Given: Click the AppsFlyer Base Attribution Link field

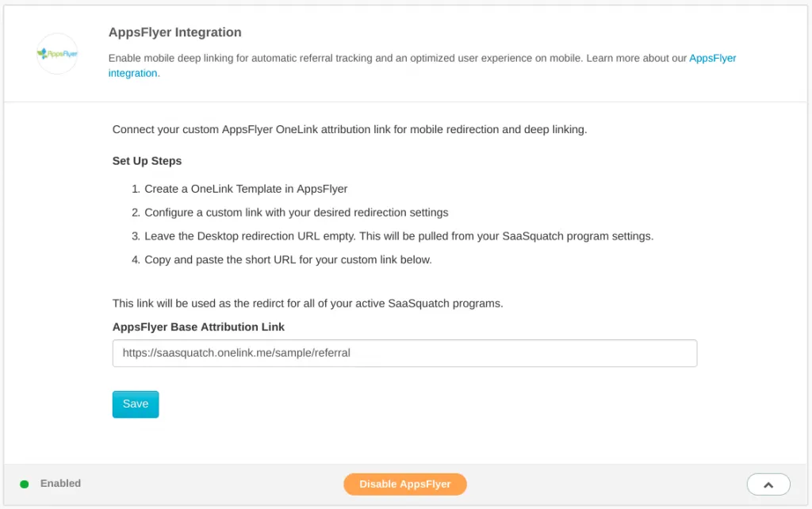Looking at the screenshot, I should pos(404,353).
